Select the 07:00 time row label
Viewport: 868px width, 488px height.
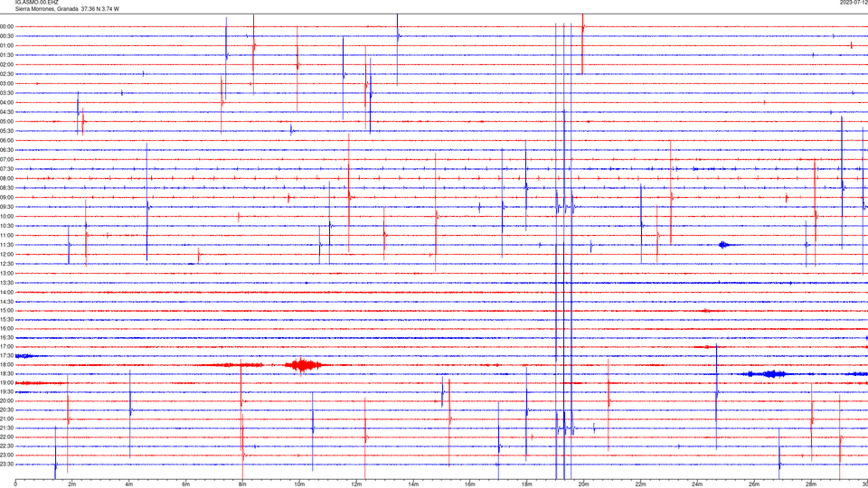tap(6, 159)
